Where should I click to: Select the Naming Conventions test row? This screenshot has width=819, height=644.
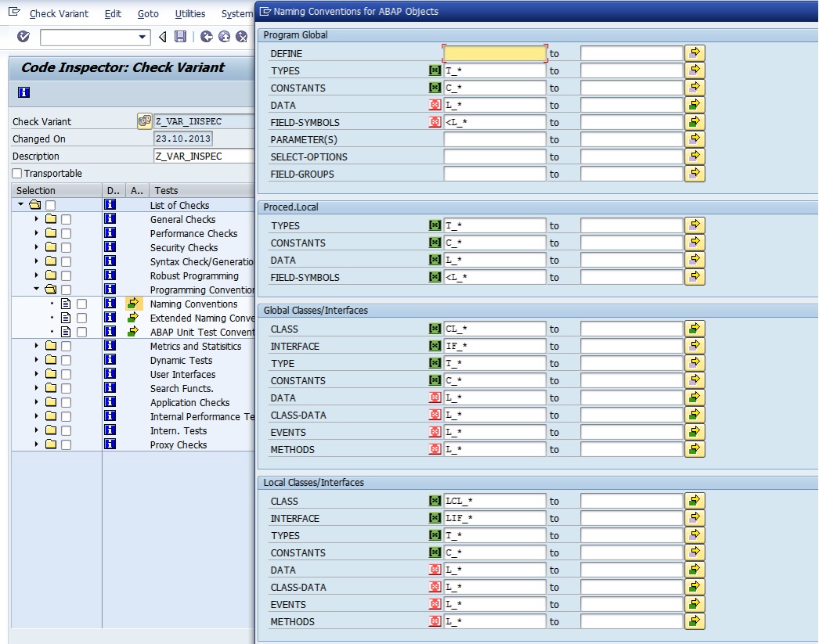[193, 304]
